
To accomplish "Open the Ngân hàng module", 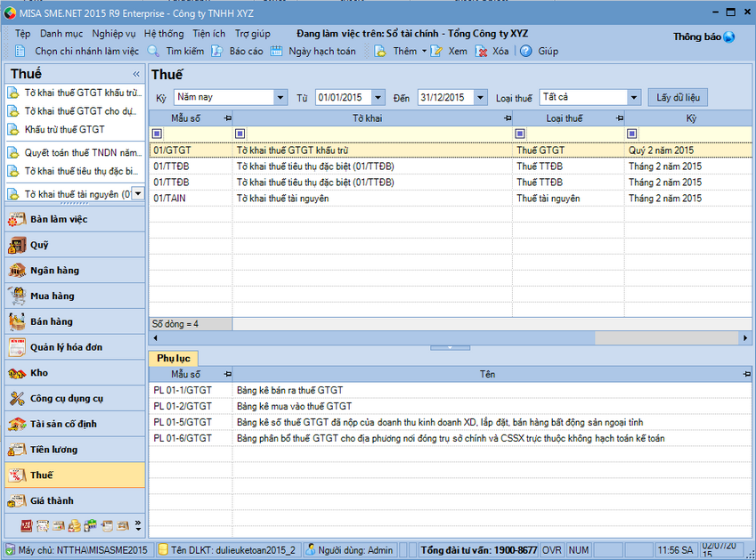I will tap(75, 271).
